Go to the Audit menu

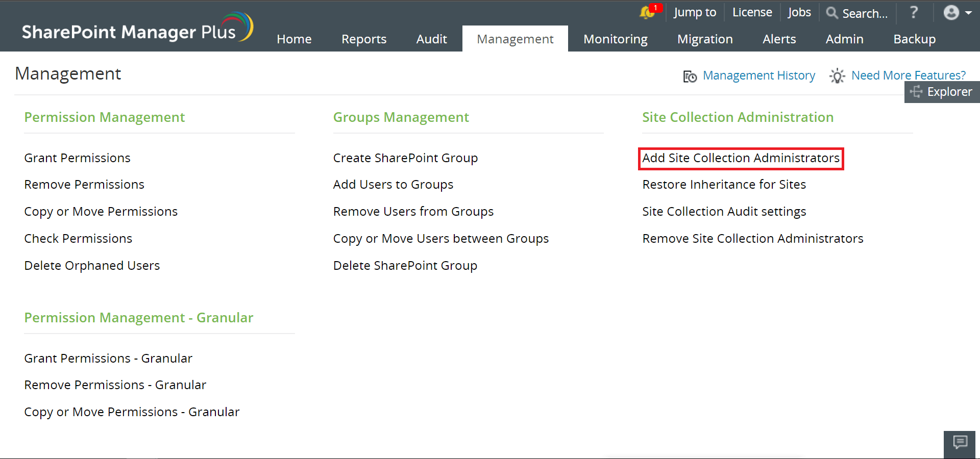(431, 39)
